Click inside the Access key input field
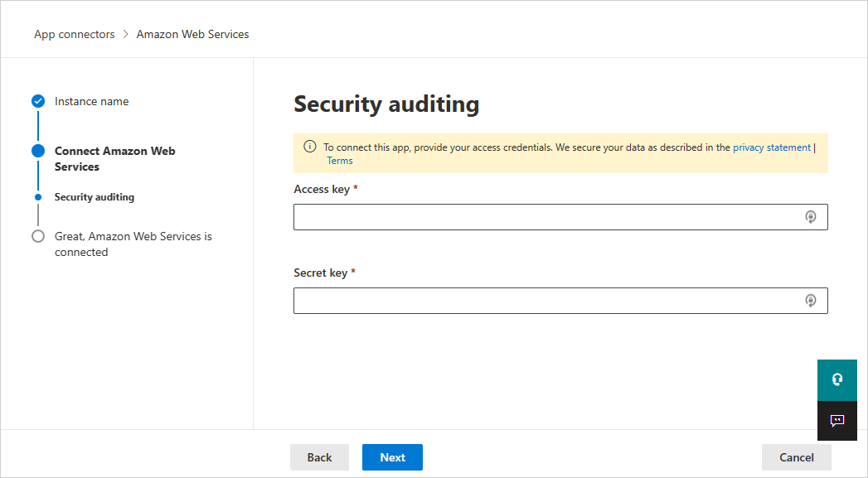Viewport: 868px width, 478px height. 547,216
